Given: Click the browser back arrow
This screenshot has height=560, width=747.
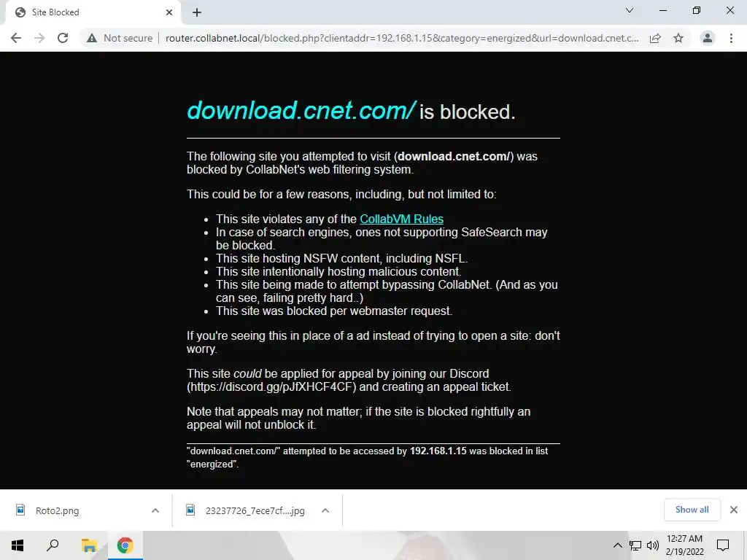Looking at the screenshot, I should [16, 38].
